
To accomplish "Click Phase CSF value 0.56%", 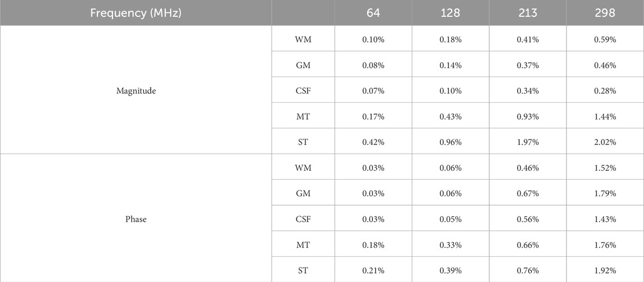I will (x=528, y=219).
